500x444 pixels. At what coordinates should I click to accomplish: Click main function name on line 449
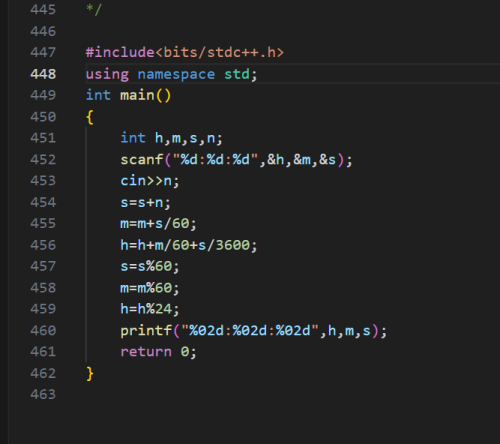point(137,95)
